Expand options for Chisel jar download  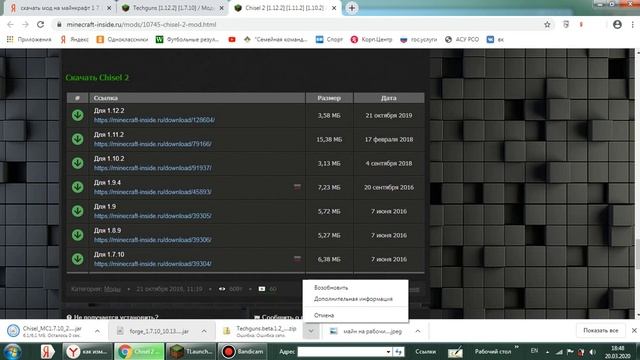pos(97,331)
